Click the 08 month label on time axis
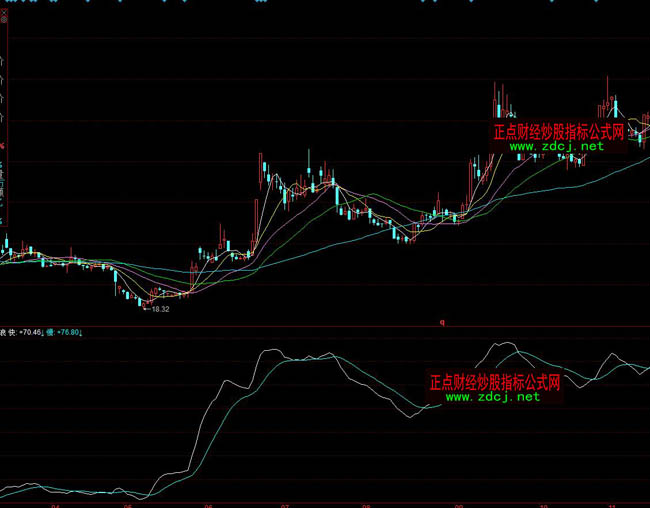The height and width of the screenshot is (508, 650). pyautogui.click(x=366, y=503)
